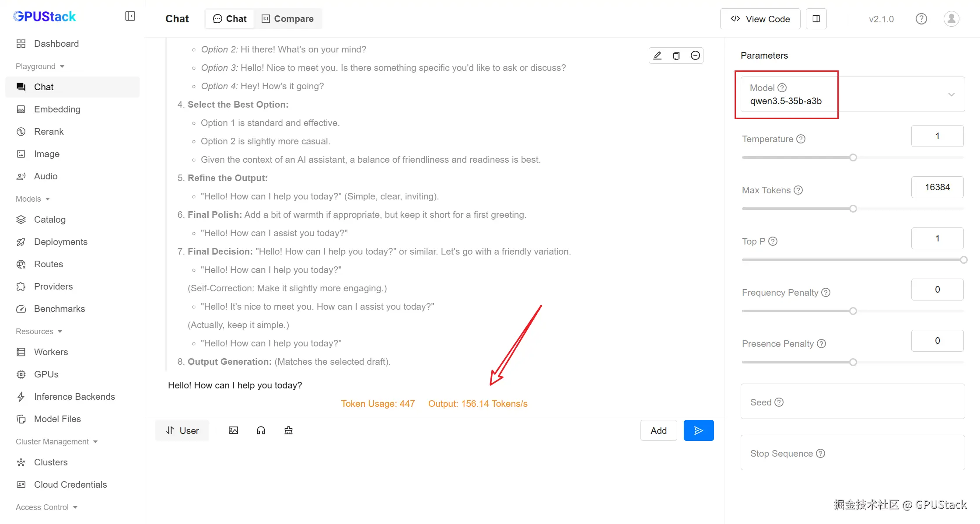
Task: Click the Add message button
Action: [658, 430]
